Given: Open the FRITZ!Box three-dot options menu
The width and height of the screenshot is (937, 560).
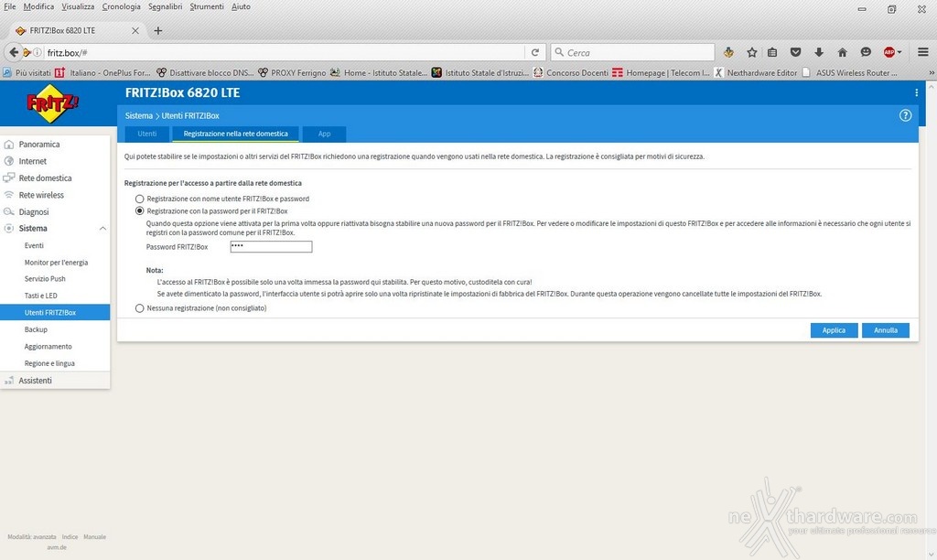Looking at the screenshot, I should pyautogui.click(x=916, y=92).
